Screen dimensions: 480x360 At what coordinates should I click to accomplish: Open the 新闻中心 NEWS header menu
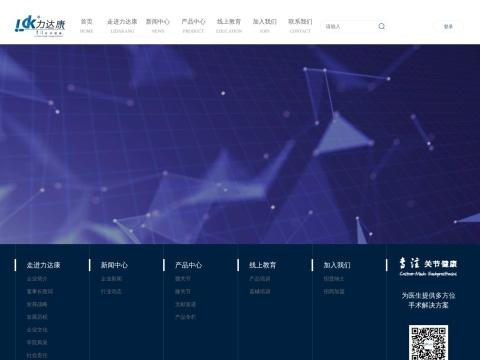pos(158,26)
